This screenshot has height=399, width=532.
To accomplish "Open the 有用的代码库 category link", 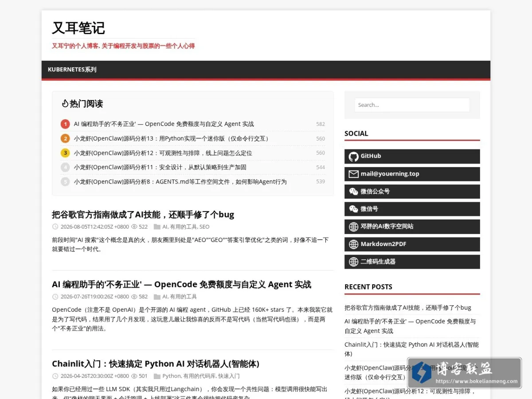I will point(199,376).
